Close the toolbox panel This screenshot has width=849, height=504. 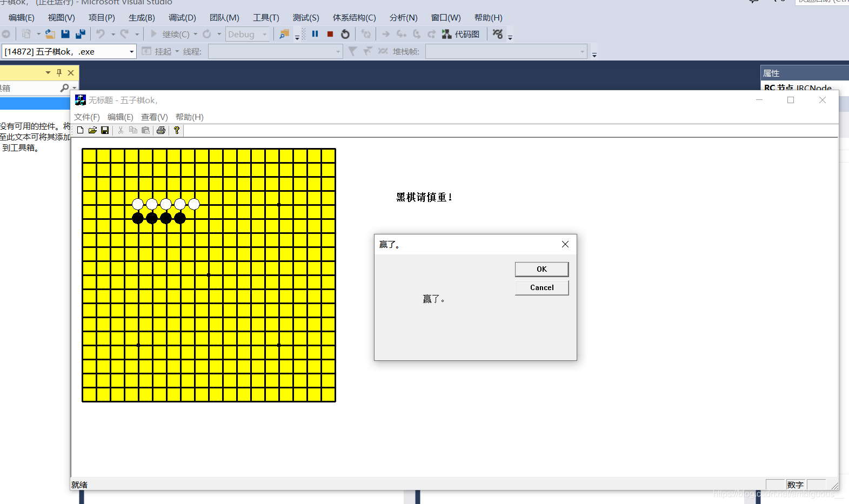tap(71, 72)
